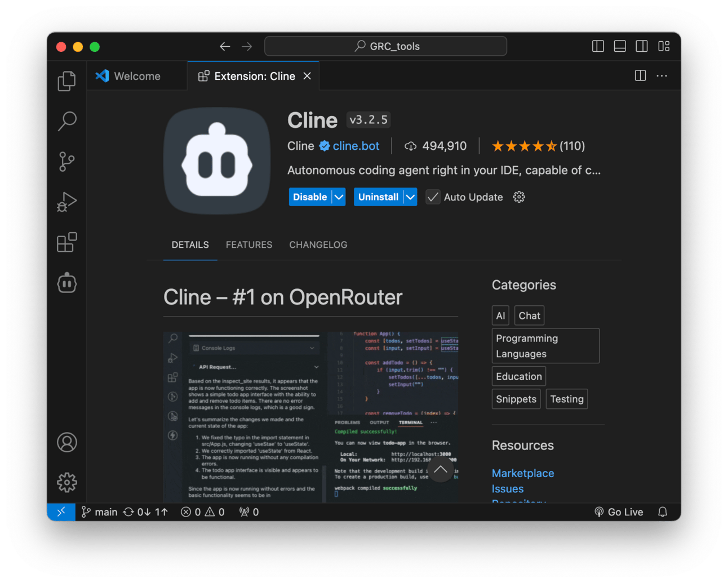
Task: Open the Issues resource link
Action: (x=508, y=489)
